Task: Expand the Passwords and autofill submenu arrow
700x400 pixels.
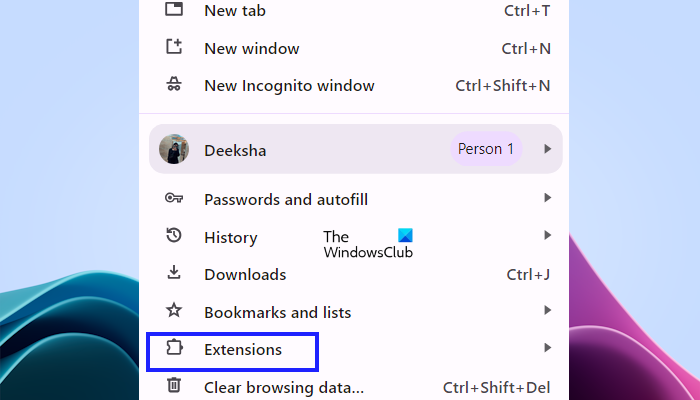Action: pyautogui.click(x=547, y=198)
